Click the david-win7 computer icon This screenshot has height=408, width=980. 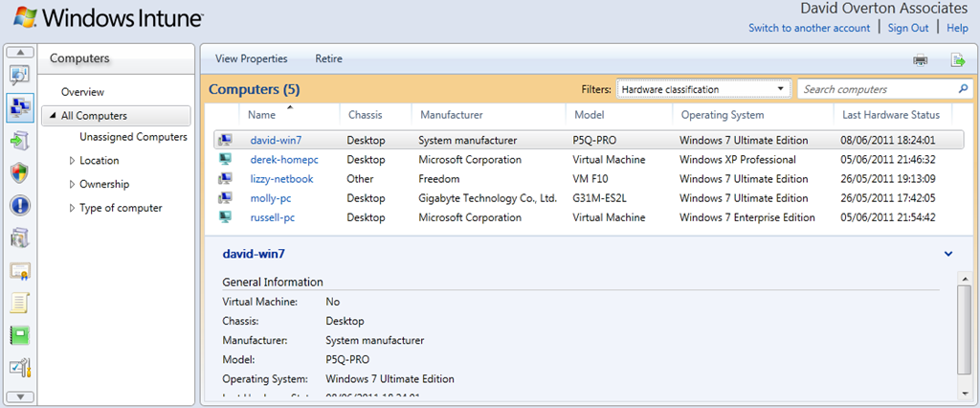(x=225, y=140)
